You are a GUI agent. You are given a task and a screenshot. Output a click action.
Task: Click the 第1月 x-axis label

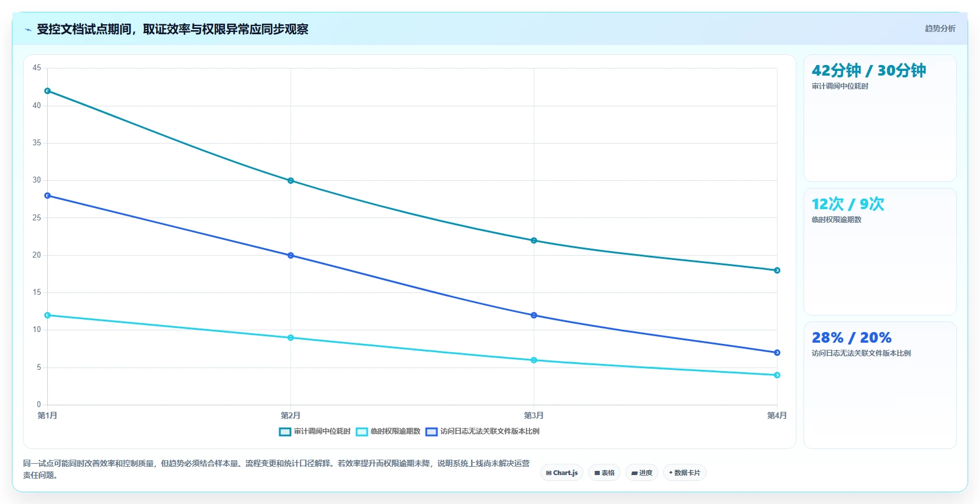(x=47, y=415)
